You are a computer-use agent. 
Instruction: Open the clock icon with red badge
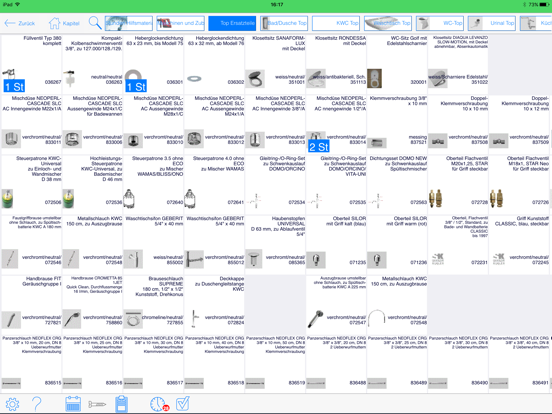pyautogui.click(x=159, y=404)
